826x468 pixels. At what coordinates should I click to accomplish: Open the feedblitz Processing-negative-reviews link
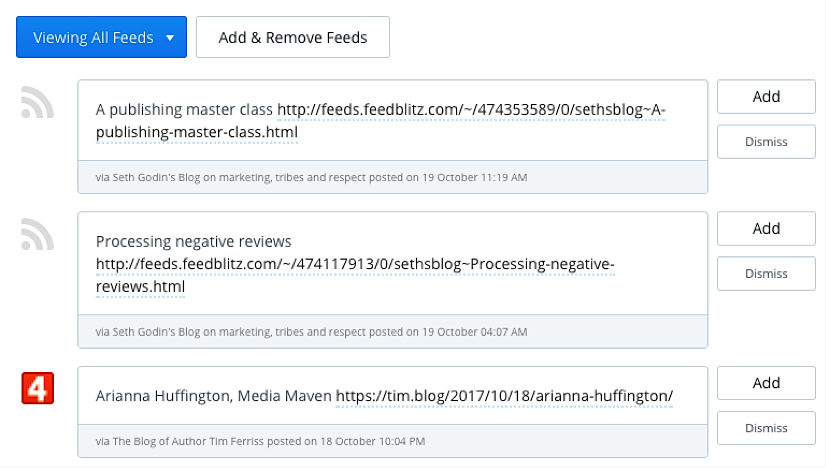coord(355,275)
